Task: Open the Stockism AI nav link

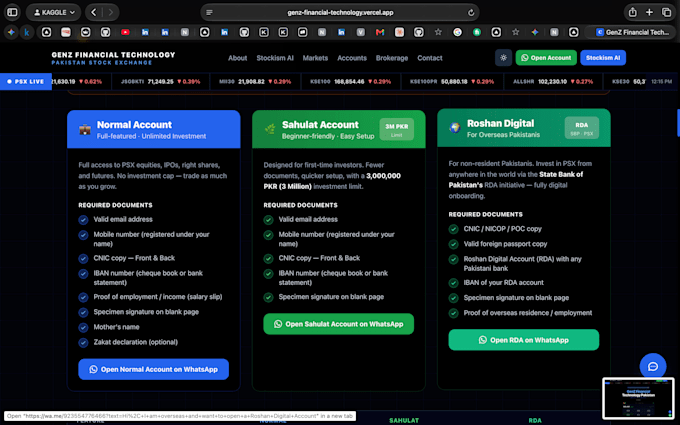Action: tap(275, 58)
